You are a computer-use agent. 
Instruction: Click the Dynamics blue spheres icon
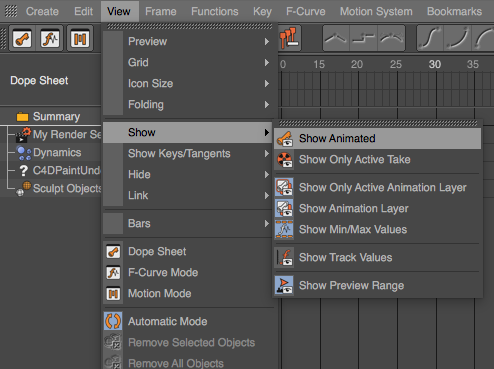[24, 153]
